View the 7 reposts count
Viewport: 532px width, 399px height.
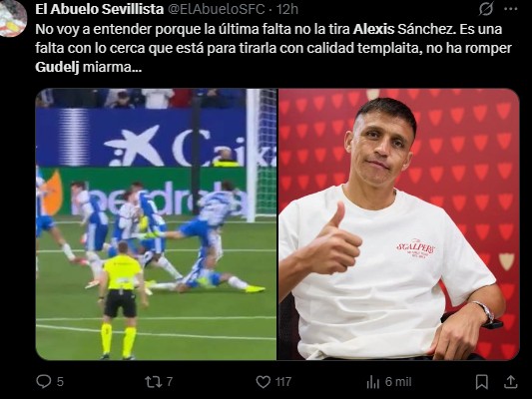(170, 382)
